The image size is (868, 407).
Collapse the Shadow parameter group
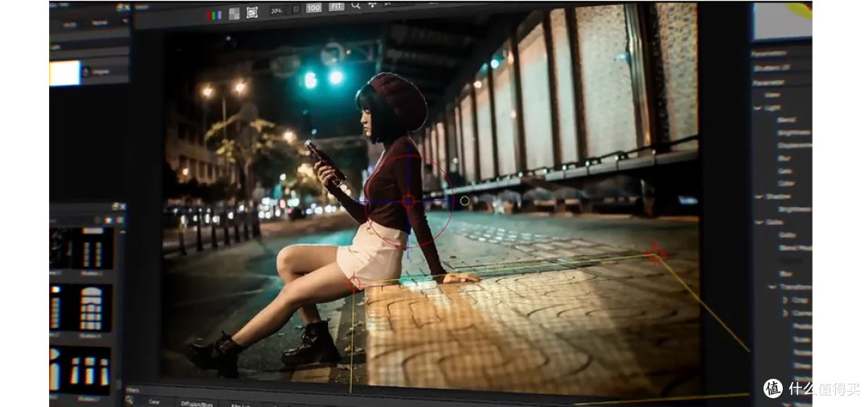click(757, 196)
